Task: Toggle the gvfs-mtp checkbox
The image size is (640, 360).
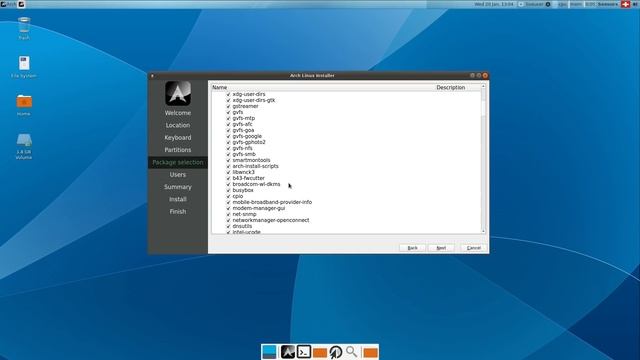Action: [229, 118]
